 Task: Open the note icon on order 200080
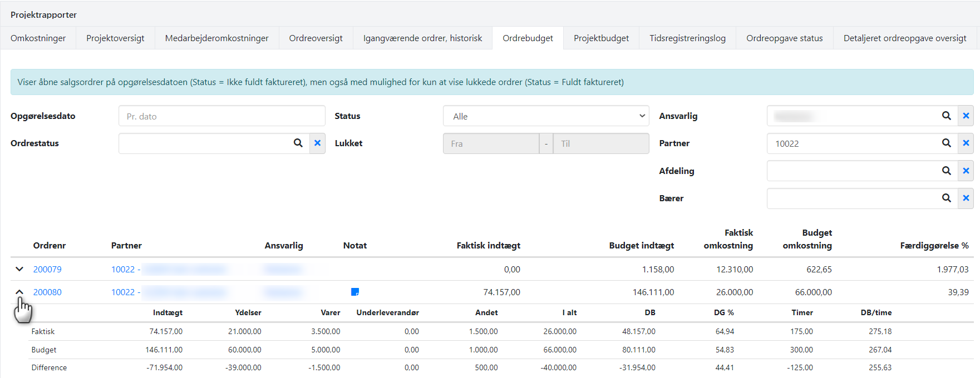point(355,292)
